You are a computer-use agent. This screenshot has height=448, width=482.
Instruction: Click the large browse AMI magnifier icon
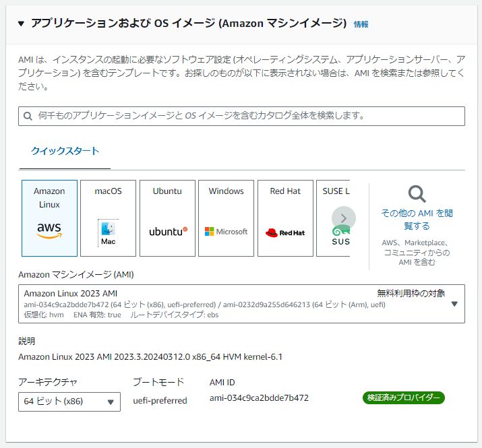tap(417, 194)
